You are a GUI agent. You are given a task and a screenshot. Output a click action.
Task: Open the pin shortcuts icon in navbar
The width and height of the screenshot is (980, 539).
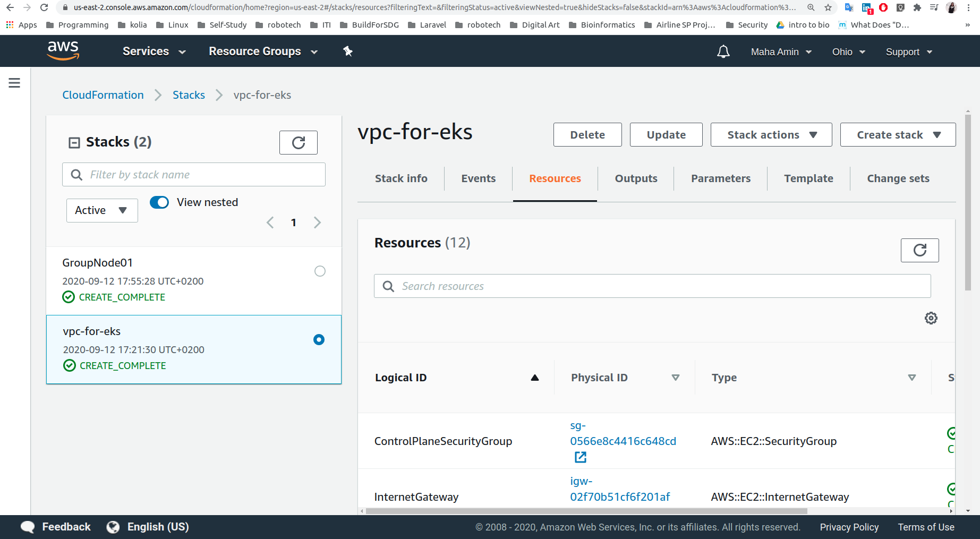(348, 52)
